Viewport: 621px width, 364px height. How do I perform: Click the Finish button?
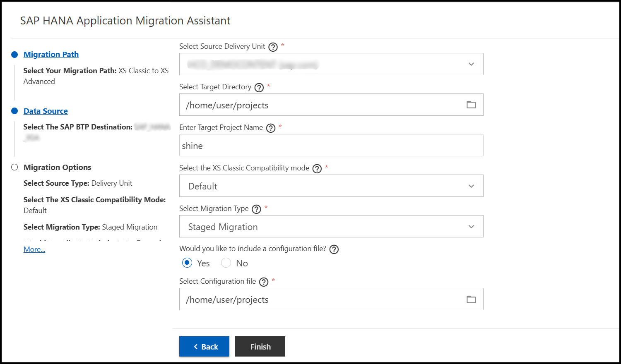pyautogui.click(x=260, y=346)
